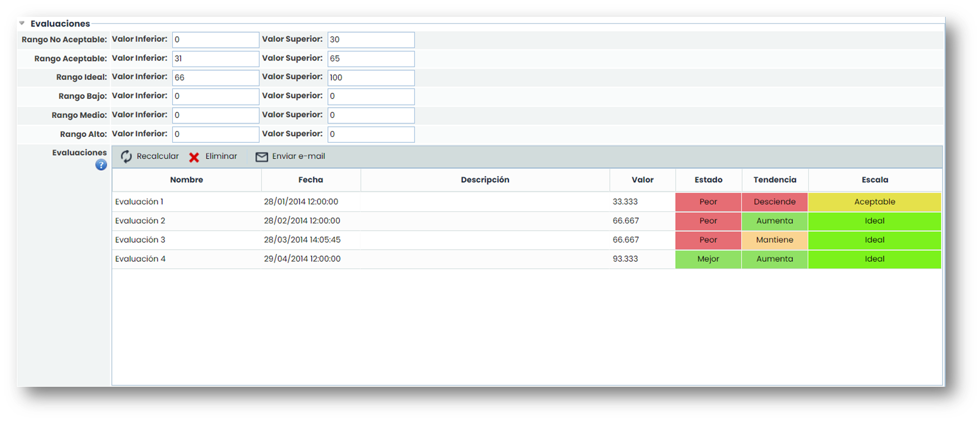The height and width of the screenshot is (421, 980).
Task: Click the Escala column header
Action: coord(875,180)
